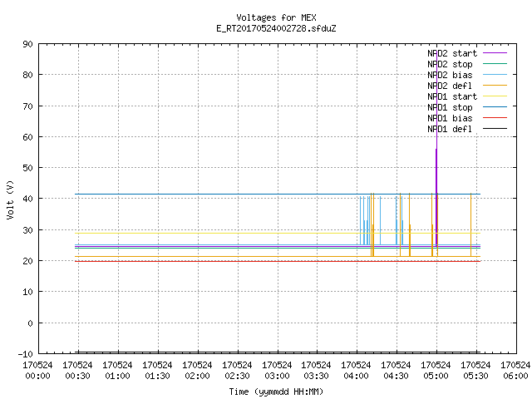Click the 'Time (yymmdd HH:MM)' x-axis label
The height and width of the screenshot is (399, 532).
coord(276,392)
